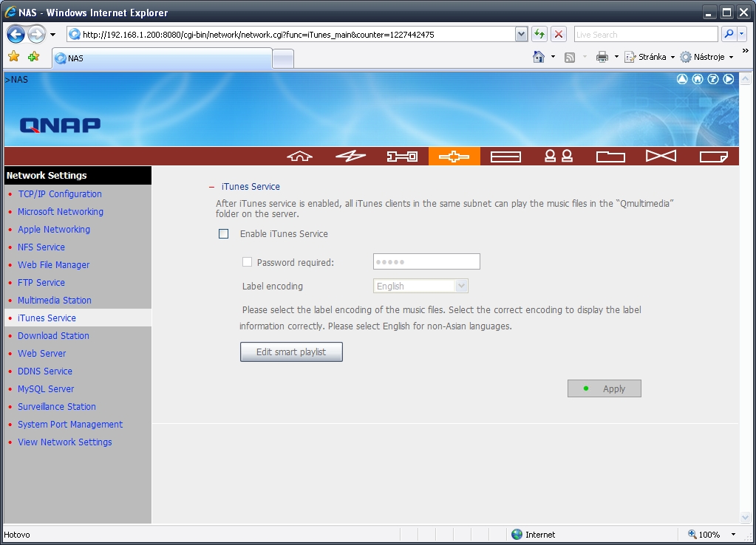Open the wrench System Settings icon
This screenshot has height=545, width=756.
click(402, 156)
